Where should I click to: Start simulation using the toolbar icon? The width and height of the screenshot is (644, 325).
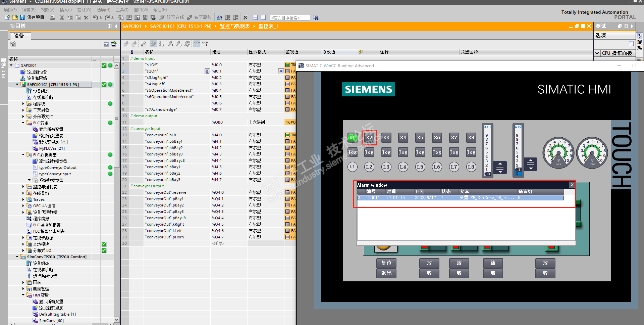tap(145, 17)
